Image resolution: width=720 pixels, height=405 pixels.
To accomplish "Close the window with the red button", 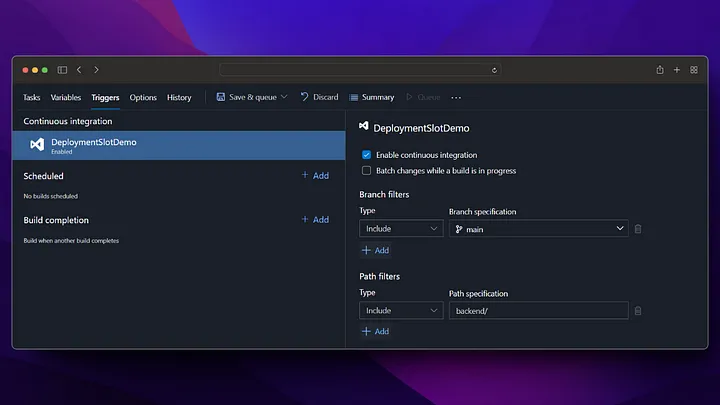I will click(x=25, y=70).
